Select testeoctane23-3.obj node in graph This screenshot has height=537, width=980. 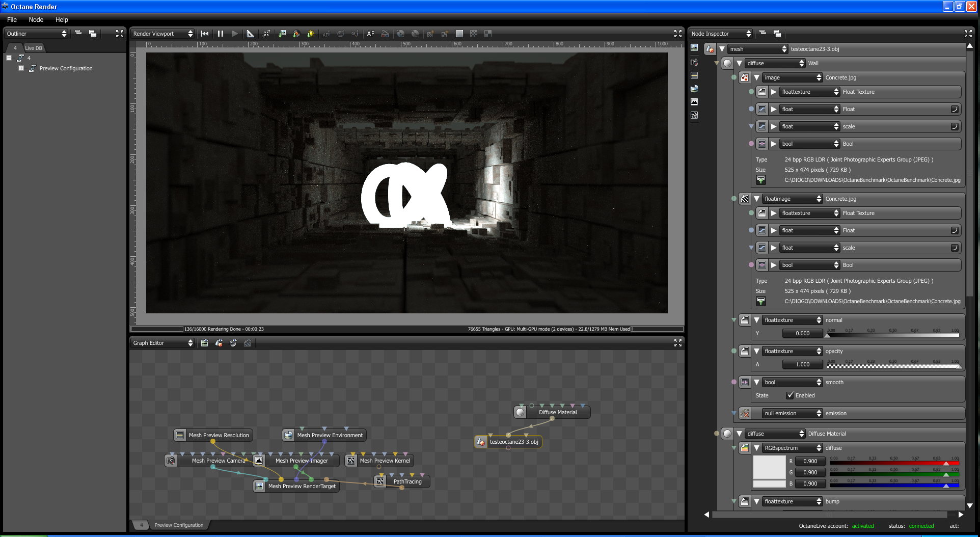click(x=508, y=442)
